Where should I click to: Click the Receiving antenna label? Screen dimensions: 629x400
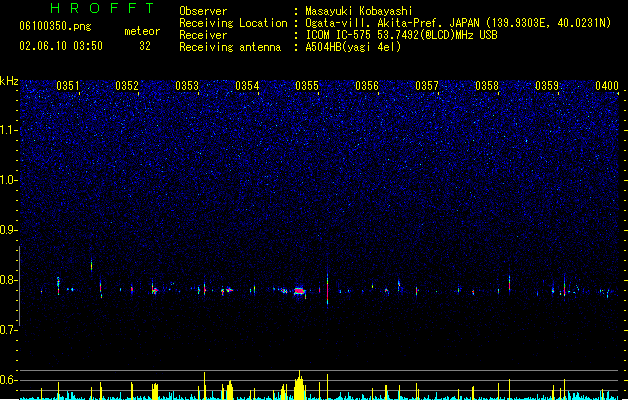click(x=230, y=47)
